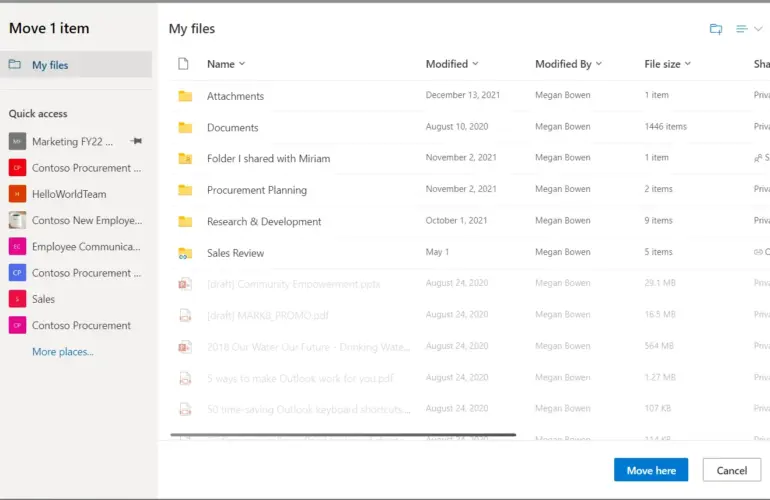Click the Procurement Planning folder icon
Screen dimensions: 770x500
click(x=185, y=190)
